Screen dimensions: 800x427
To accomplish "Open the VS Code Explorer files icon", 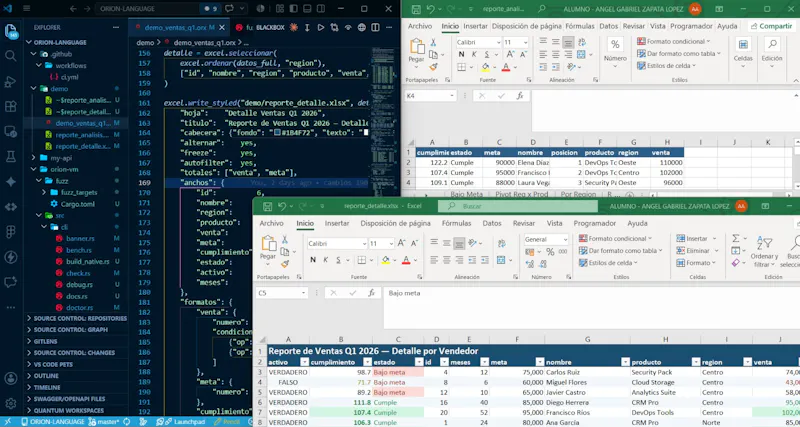I will (10, 31).
